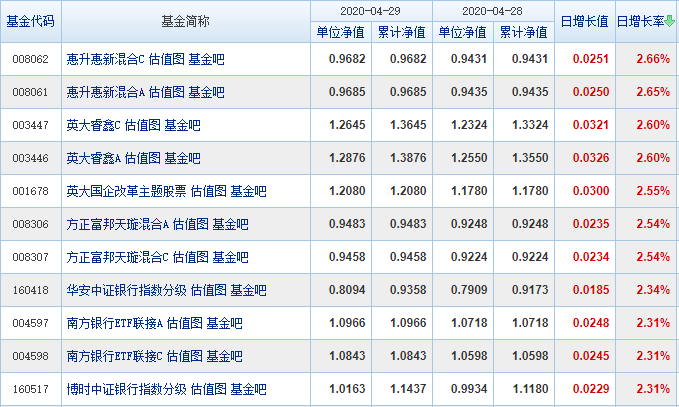Open 估值图 for 英大睿鑫C
The image size is (679, 407).
coord(143,125)
